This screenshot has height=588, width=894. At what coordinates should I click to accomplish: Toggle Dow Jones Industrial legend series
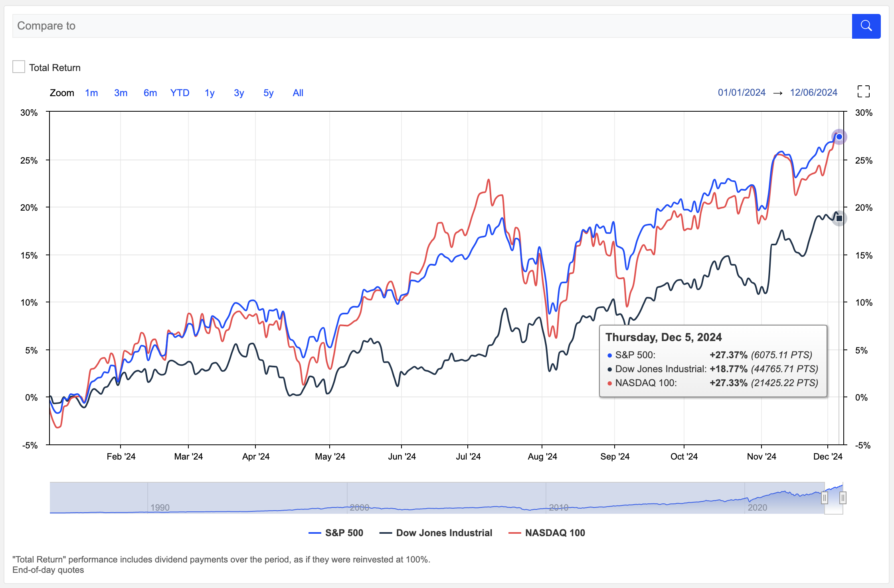[x=435, y=533]
